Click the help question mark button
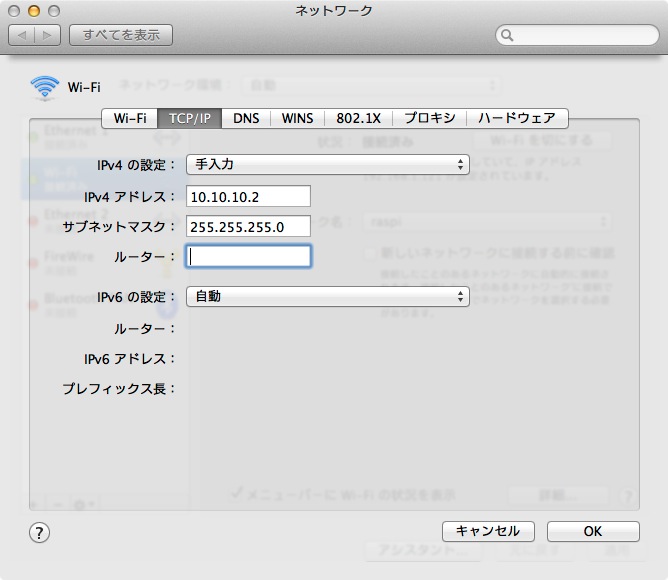The width and height of the screenshot is (668, 580). click(40, 531)
